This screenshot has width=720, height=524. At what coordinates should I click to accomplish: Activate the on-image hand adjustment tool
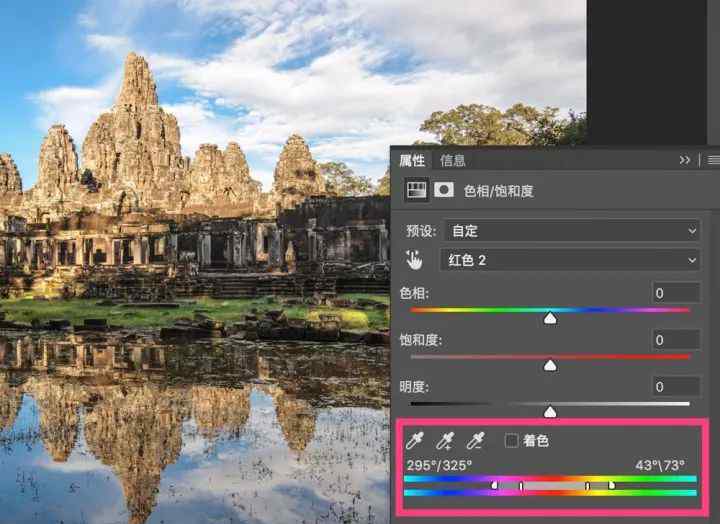(414, 260)
